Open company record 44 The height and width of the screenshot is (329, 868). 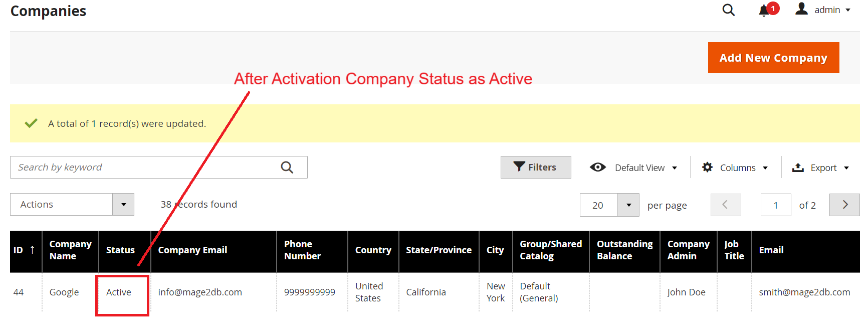(19, 292)
